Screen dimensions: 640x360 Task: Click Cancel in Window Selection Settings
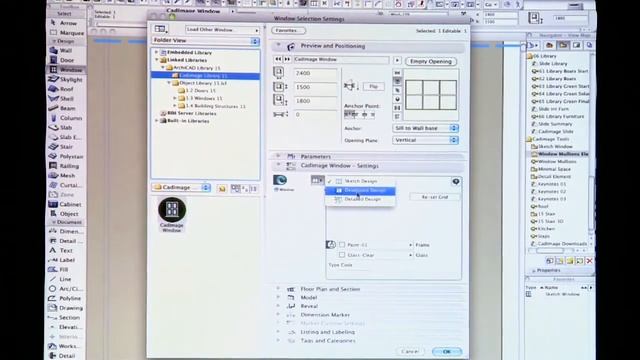(410, 351)
